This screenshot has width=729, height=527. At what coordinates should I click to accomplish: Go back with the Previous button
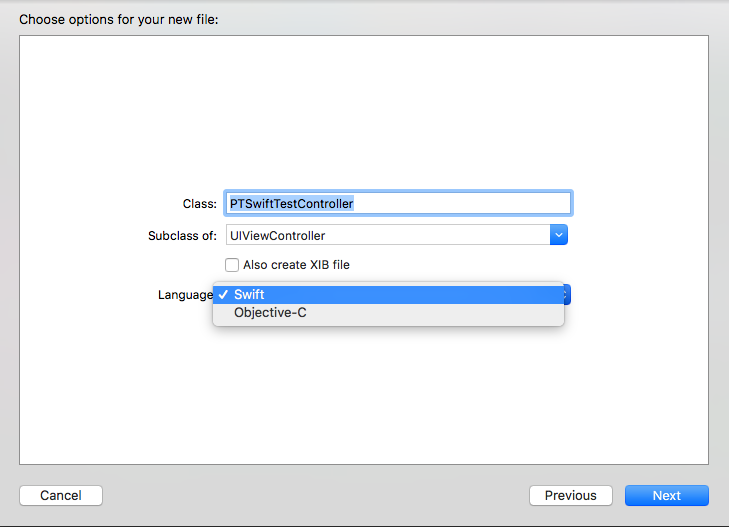coord(570,495)
